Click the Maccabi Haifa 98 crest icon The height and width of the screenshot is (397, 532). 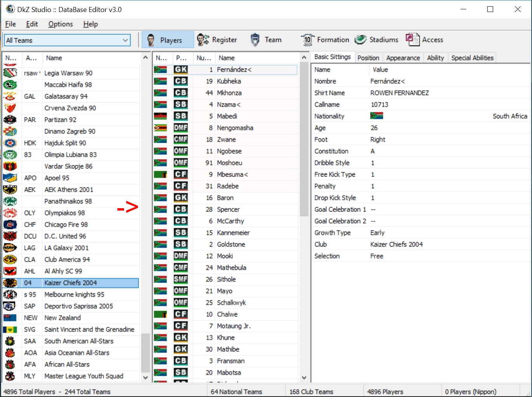pos(10,85)
